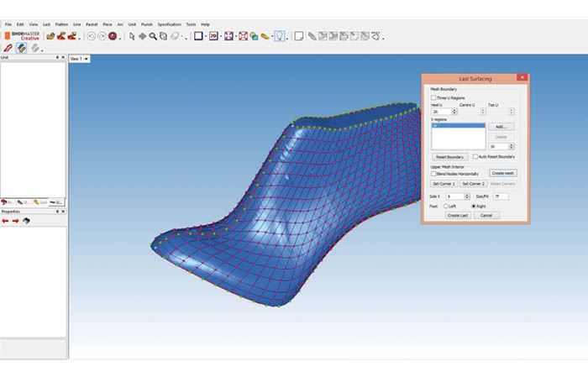Click the Create Last button

click(458, 215)
